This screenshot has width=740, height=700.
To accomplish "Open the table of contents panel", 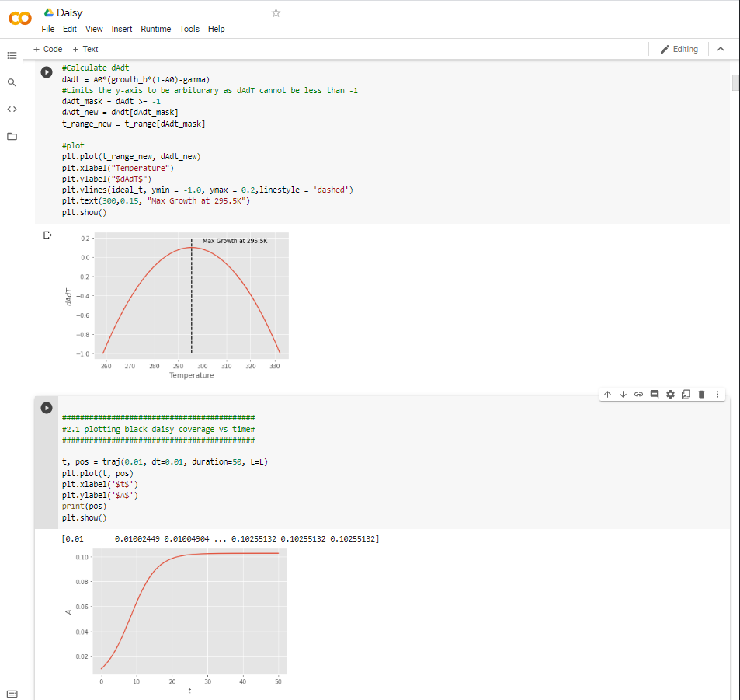I will tap(12, 56).
